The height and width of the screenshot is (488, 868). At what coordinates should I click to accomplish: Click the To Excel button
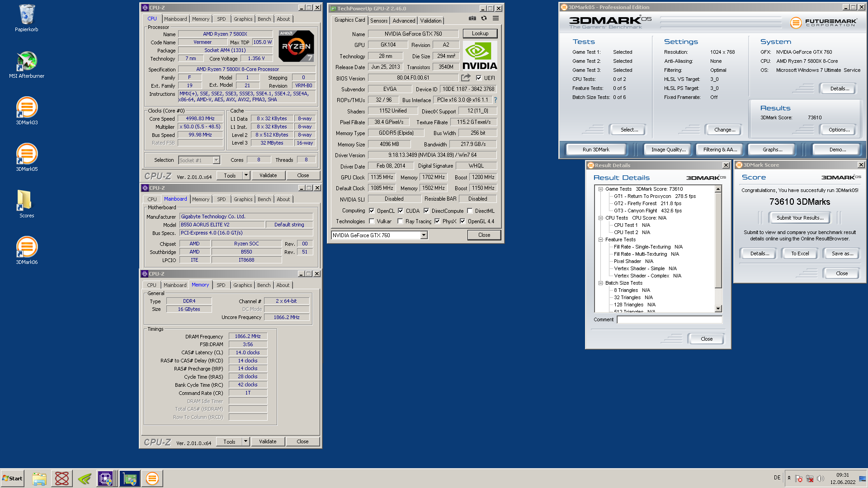click(x=800, y=253)
